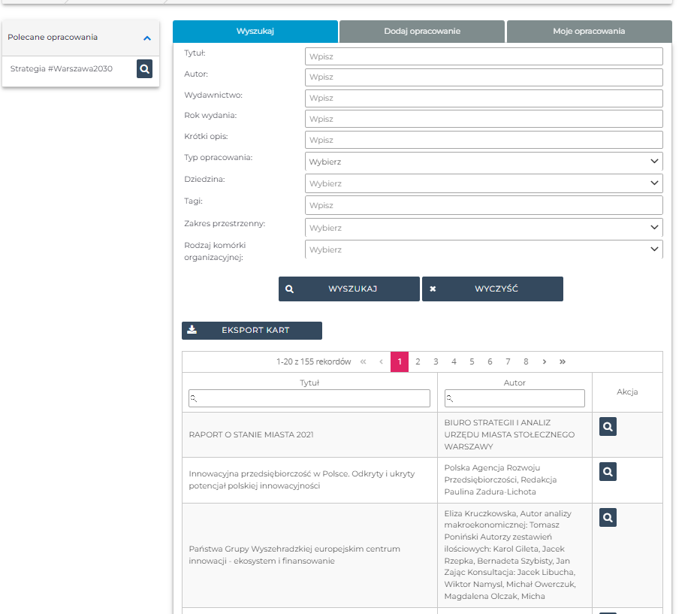Click the WYCZYŚĆ button

click(x=492, y=289)
